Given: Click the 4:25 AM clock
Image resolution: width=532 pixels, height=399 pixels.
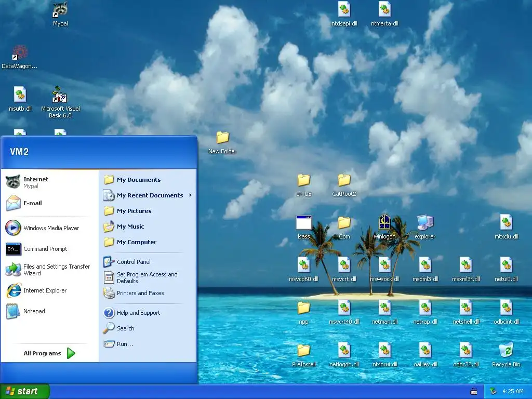Looking at the screenshot, I should pos(513,391).
